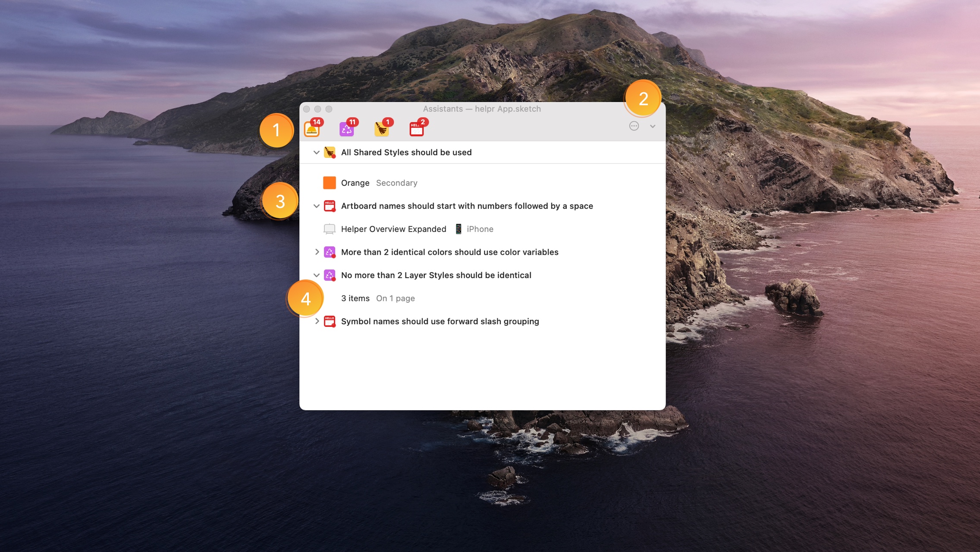Image resolution: width=980 pixels, height=552 pixels.
Task: Collapse the No more than 2 Layer Styles section
Action: (316, 275)
